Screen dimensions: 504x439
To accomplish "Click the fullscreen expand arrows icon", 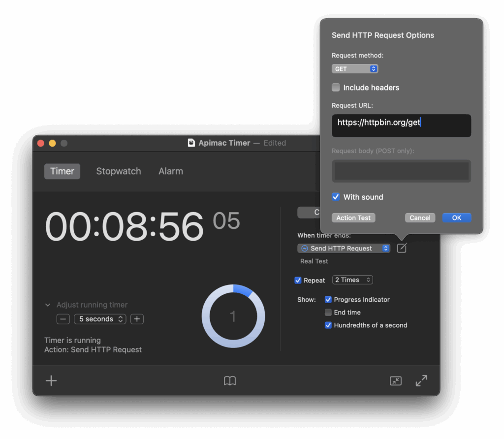I will 421,380.
